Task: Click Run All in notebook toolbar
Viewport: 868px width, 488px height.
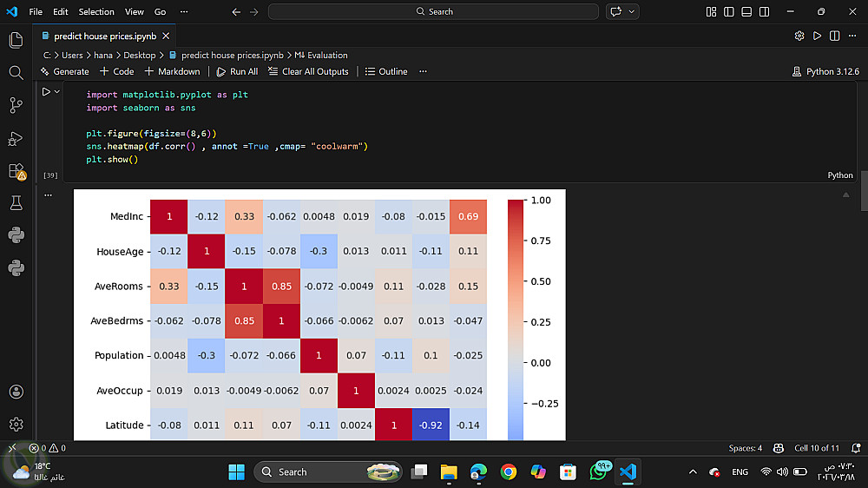Action: tap(238, 71)
